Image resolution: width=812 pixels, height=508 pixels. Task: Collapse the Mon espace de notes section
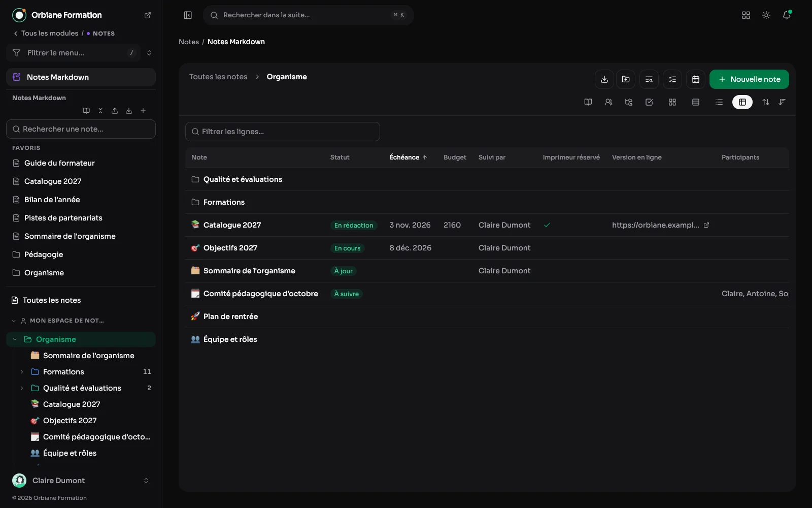pos(14,321)
